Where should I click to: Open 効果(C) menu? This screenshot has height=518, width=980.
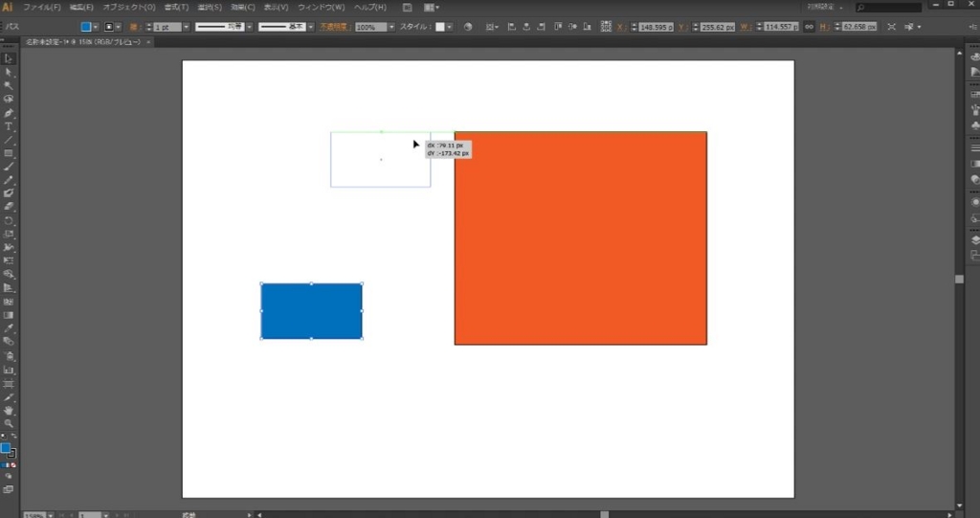(x=242, y=8)
